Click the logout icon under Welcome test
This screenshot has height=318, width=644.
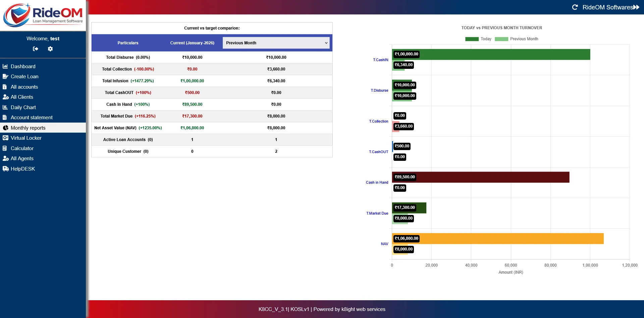coord(36,49)
